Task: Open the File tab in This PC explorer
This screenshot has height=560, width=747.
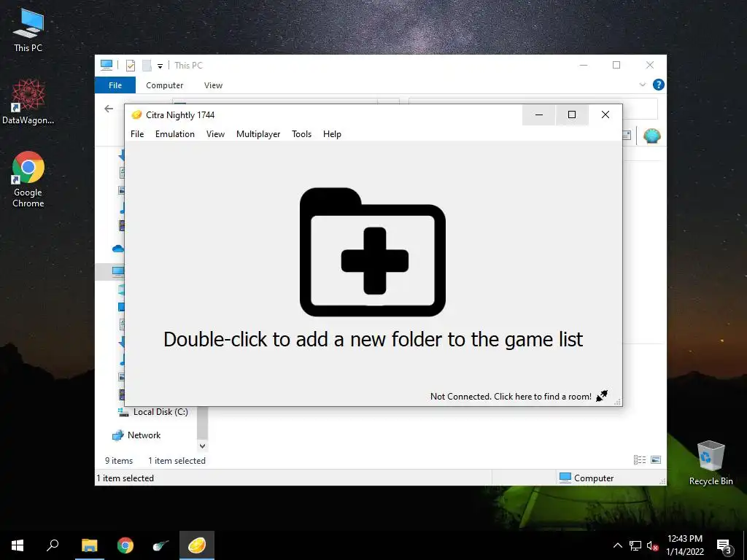Action: (x=115, y=85)
